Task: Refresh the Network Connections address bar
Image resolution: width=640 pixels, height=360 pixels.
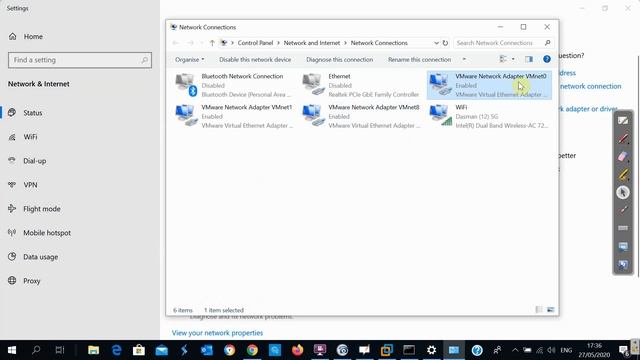Action: [x=445, y=43]
